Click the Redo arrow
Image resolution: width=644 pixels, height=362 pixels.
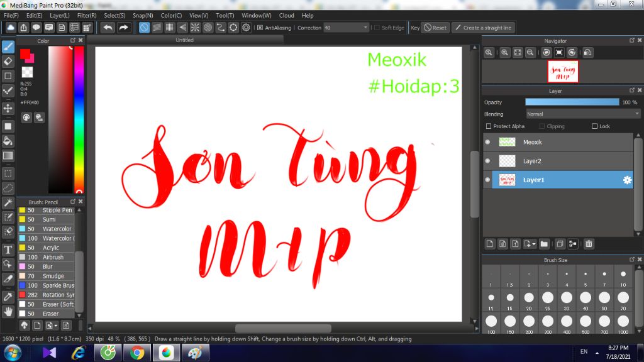pyautogui.click(x=123, y=28)
